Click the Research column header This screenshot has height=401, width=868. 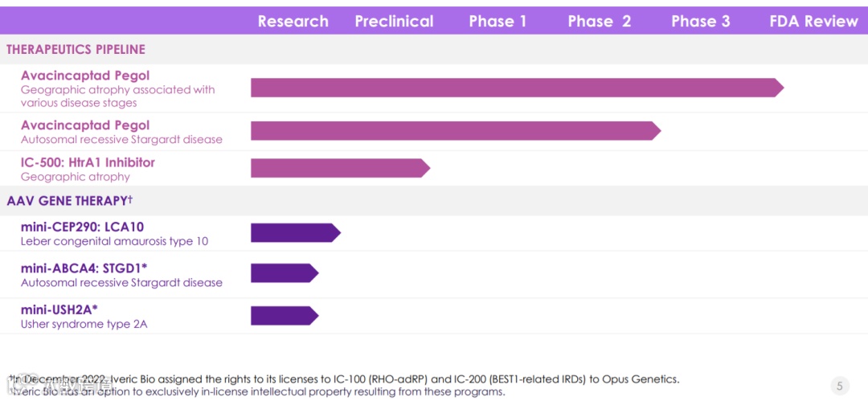click(x=293, y=22)
